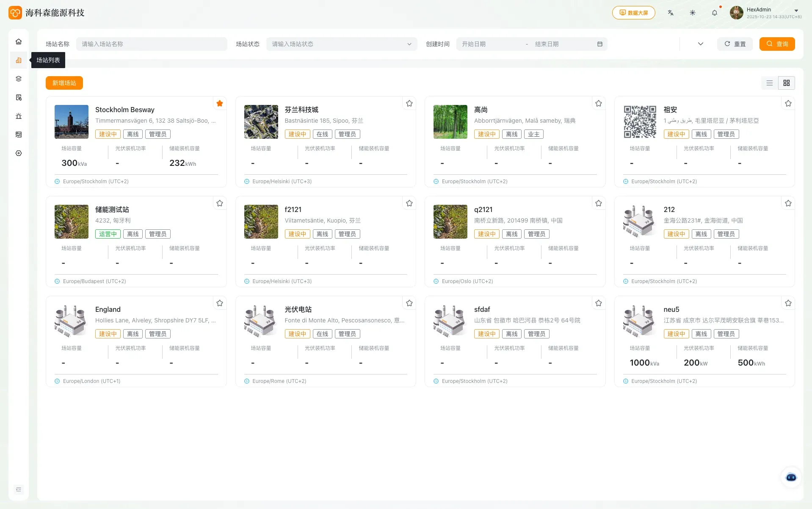Favorite the neu5 station star
The height and width of the screenshot is (509, 812).
coord(788,303)
